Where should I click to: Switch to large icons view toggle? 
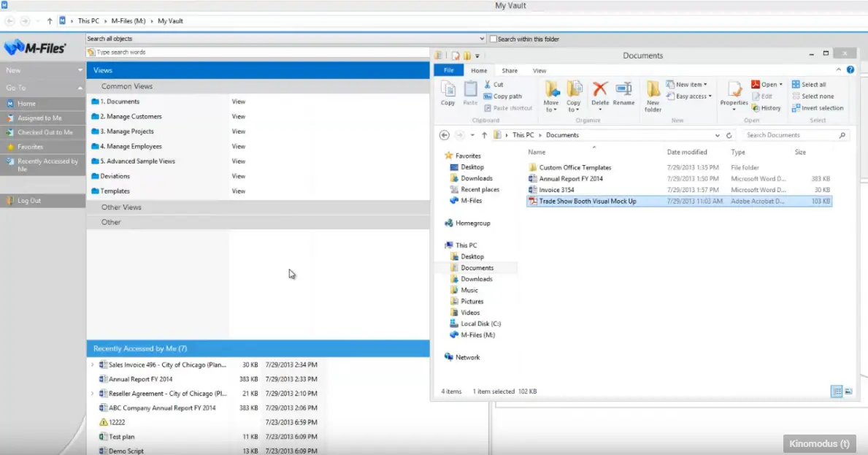[x=848, y=391]
